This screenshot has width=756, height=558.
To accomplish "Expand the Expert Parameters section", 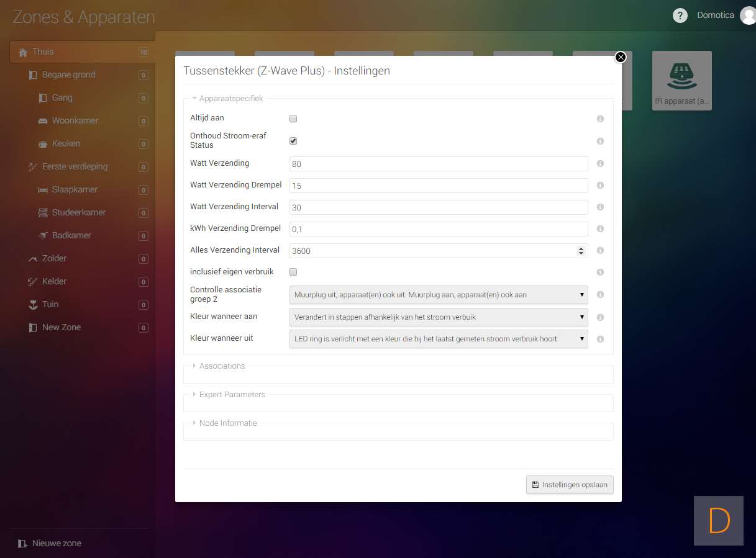I will (x=232, y=395).
